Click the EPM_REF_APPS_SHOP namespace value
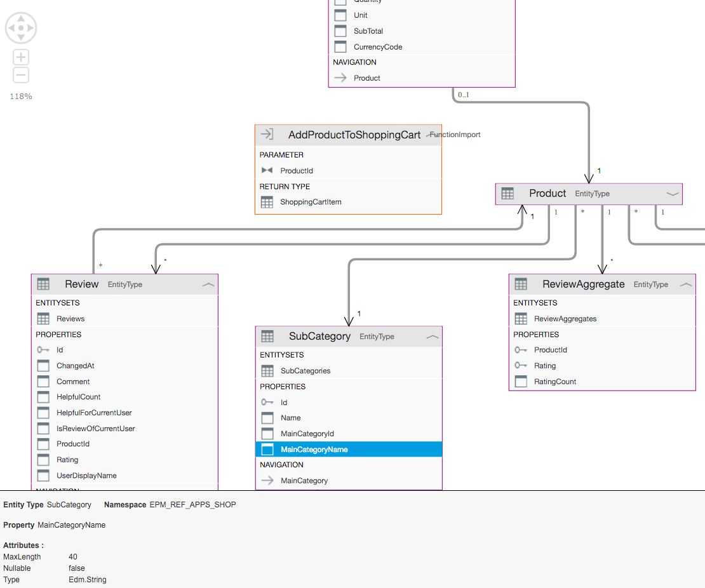This screenshot has height=588, width=705. click(x=192, y=505)
